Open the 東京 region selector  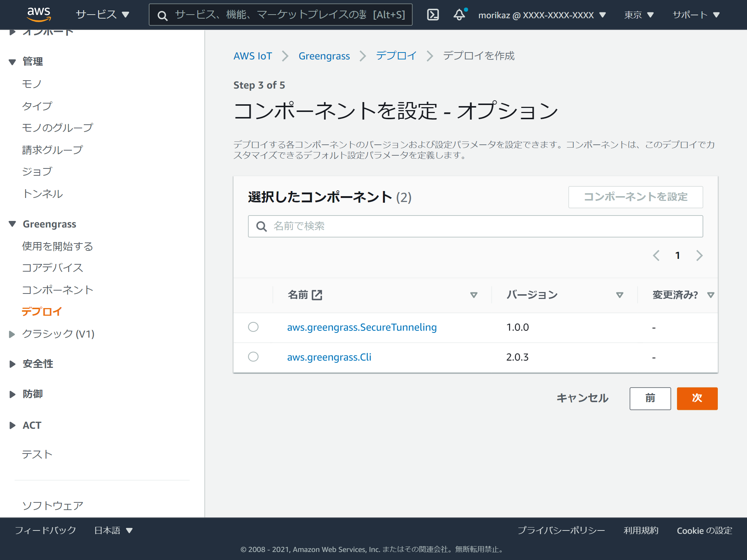pyautogui.click(x=638, y=15)
